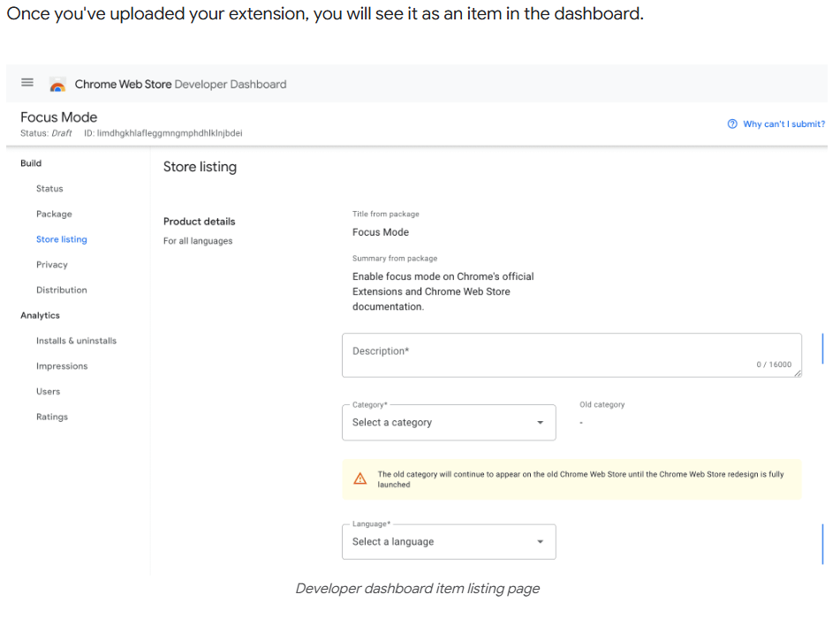Viewport: 840px width, 617px height.
Task: Click inside the Description text field
Action: click(571, 355)
